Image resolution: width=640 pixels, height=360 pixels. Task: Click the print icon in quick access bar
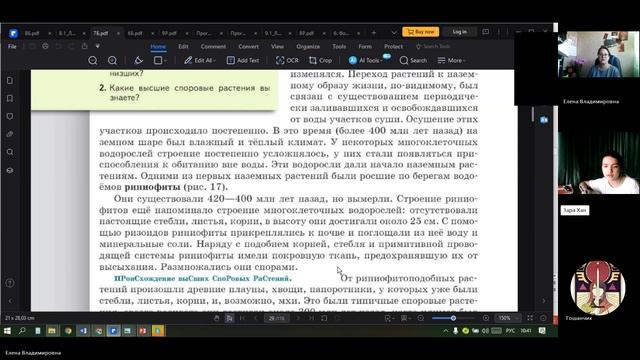pos(45,46)
